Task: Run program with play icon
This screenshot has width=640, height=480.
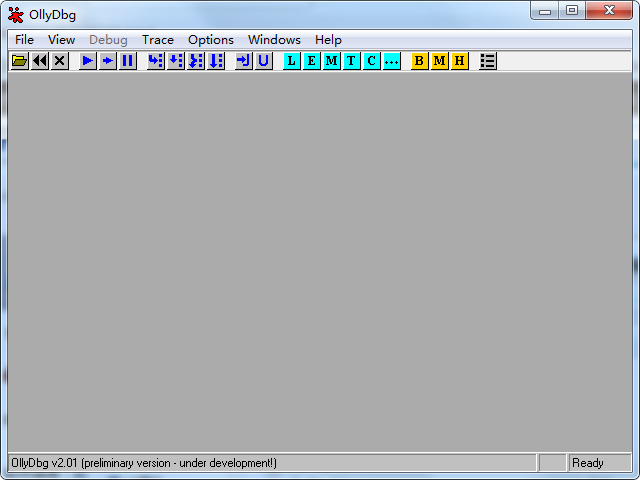Action: point(87,61)
